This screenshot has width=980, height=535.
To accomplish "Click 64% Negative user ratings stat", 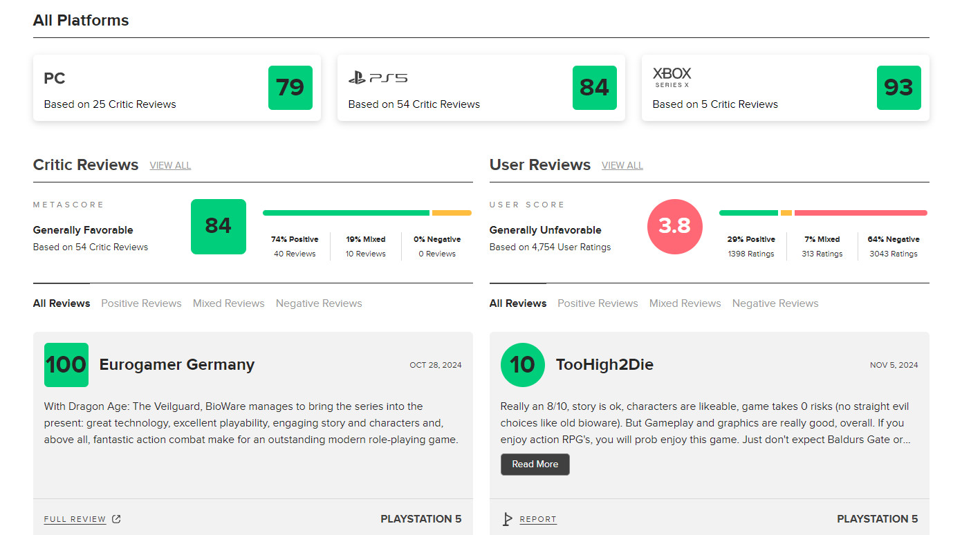I will (x=894, y=246).
